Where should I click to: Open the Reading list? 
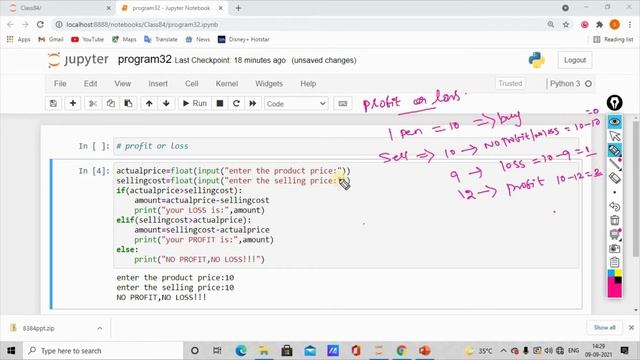[x=613, y=40]
